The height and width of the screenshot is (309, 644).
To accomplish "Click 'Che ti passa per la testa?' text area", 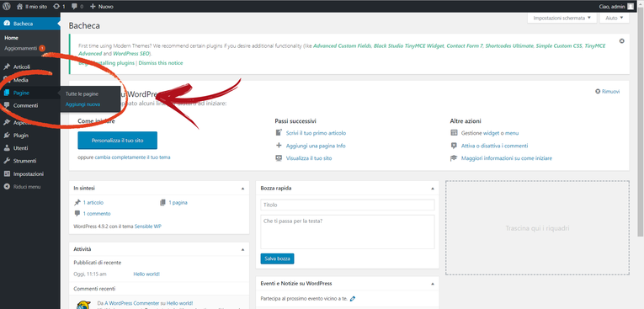I will point(348,232).
